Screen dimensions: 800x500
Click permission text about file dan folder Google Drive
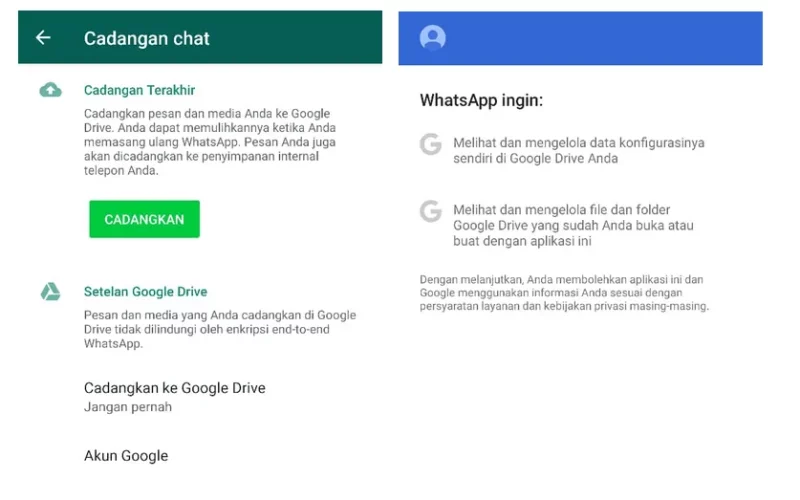[573, 226]
